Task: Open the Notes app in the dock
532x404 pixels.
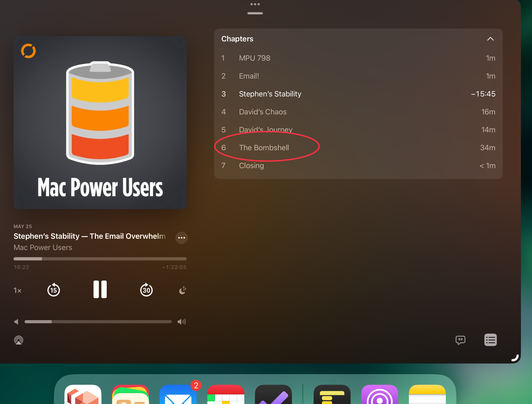Action: point(427,394)
